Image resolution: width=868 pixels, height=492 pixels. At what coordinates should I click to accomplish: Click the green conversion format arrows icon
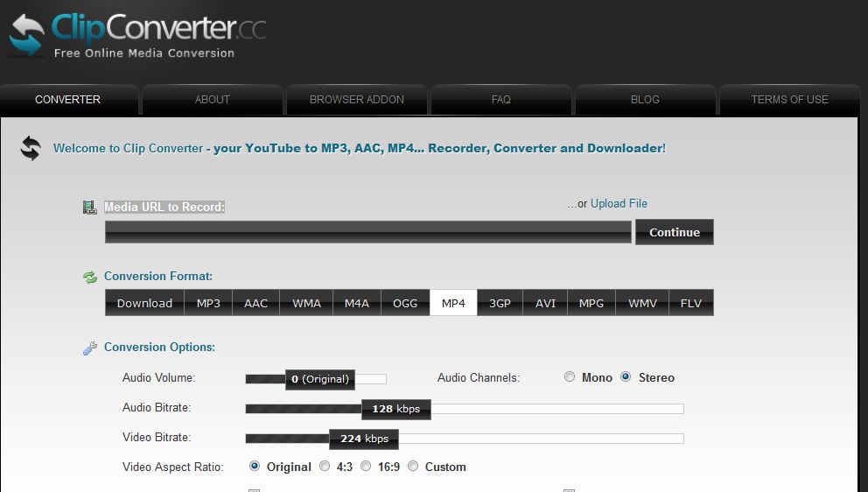click(89, 277)
